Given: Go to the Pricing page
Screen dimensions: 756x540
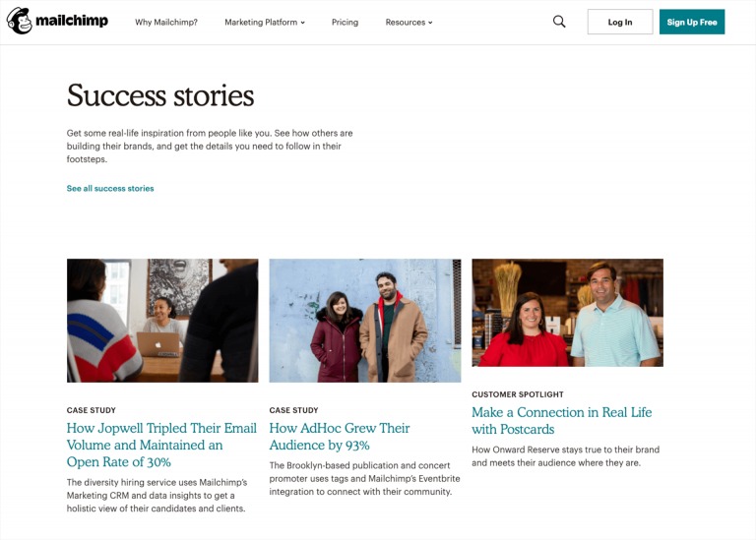Looking at the screenshot, I should click(345, 22).
